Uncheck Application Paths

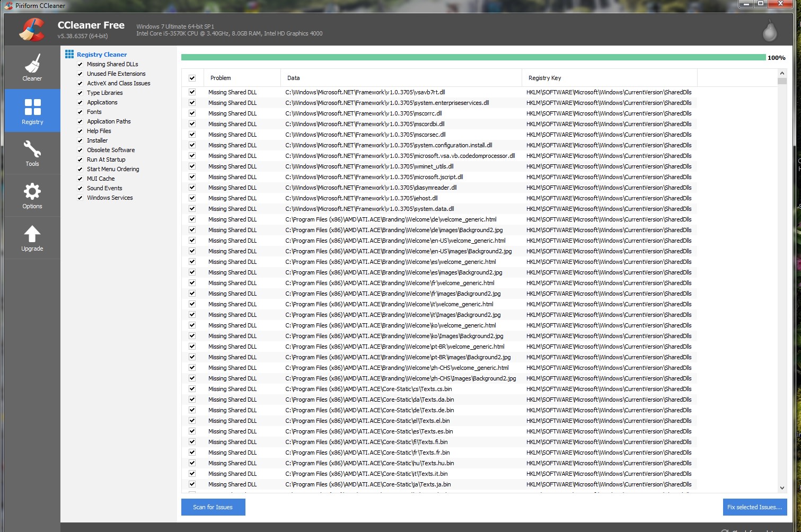coord(80,122)
